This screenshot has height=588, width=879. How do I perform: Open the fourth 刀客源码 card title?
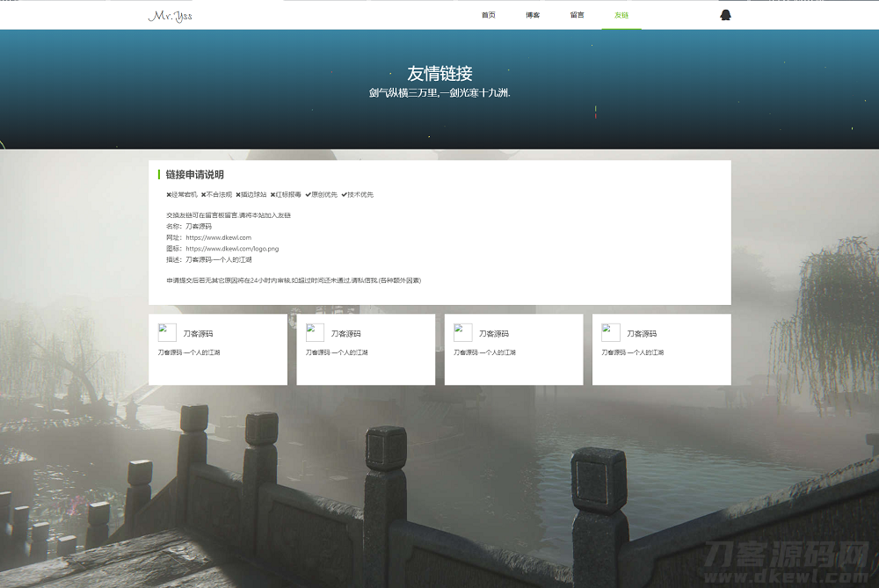coord(641,334)
